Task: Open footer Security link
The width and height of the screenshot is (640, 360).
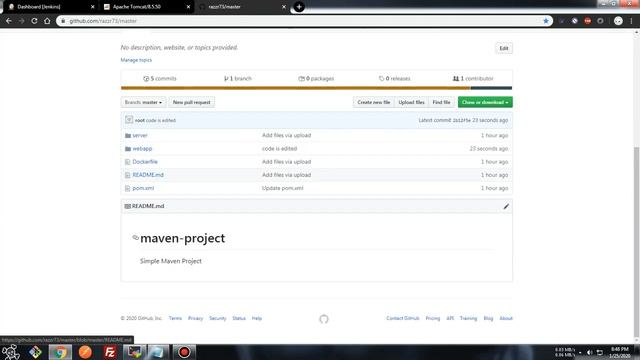Action: (218, 318)
